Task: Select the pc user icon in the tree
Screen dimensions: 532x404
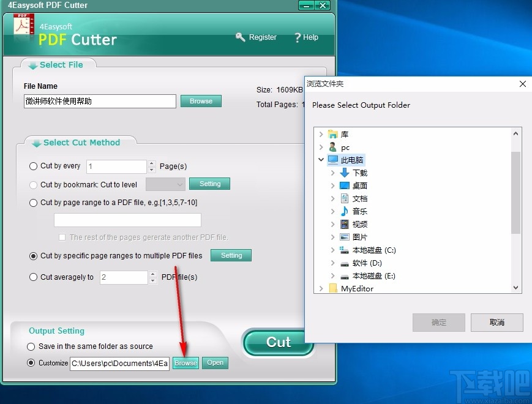Action: pyautogui.click(x=335, y=147)
